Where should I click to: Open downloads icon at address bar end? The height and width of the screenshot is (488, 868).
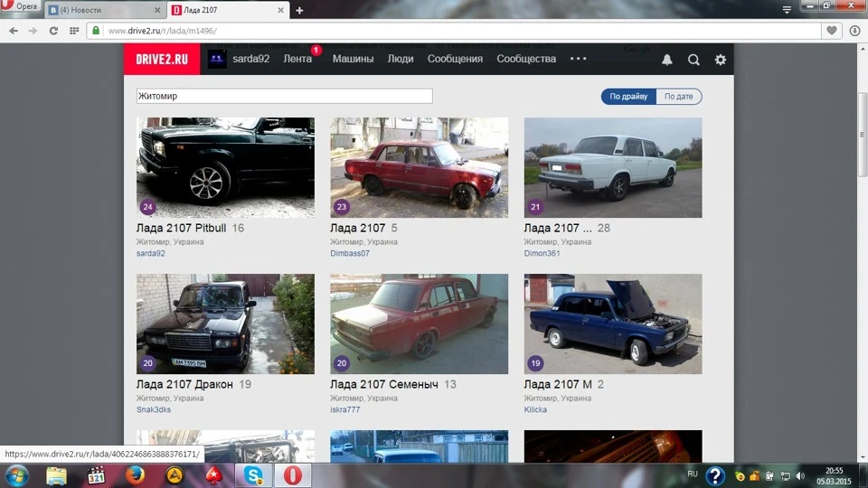(x=854, y=31)
